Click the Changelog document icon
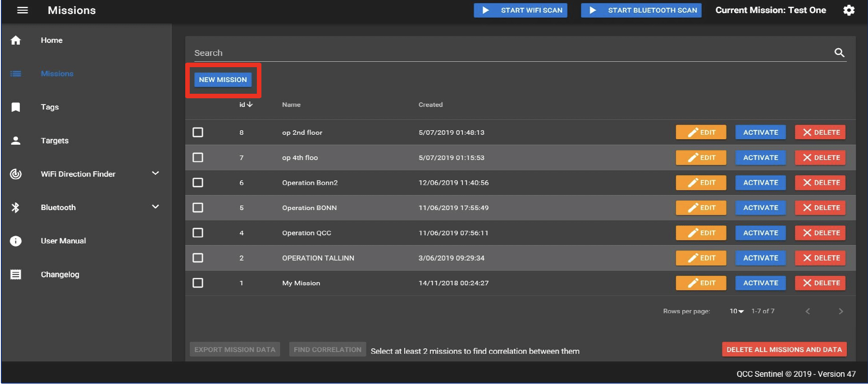Image resolution: width=868 pixels, height=384 pixels. tap(16, 274)
